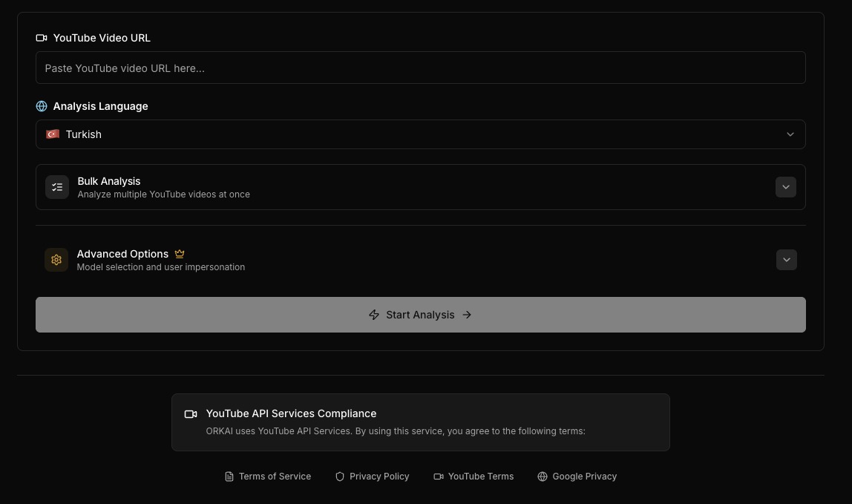Open the Privacy Policy link
The height and width of the screenshot is (504, 852).
pyautogui.click(x=379, y=477)
